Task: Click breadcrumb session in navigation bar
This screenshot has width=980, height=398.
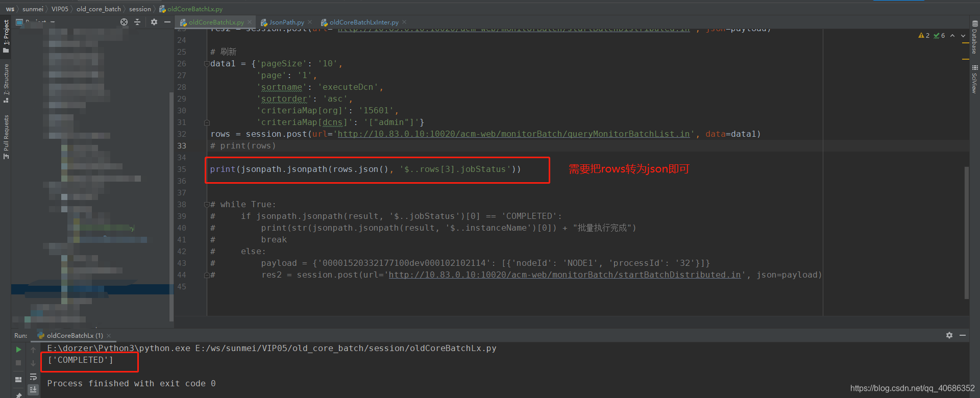Action: [x=140, y=9]
